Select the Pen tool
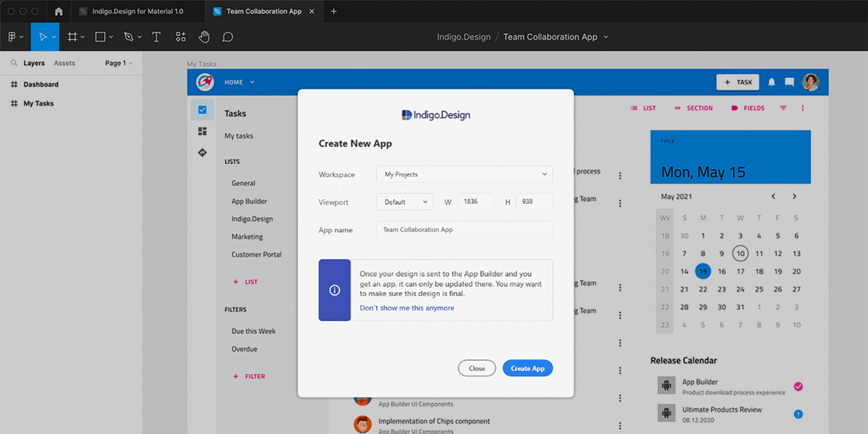 [129, 37]
